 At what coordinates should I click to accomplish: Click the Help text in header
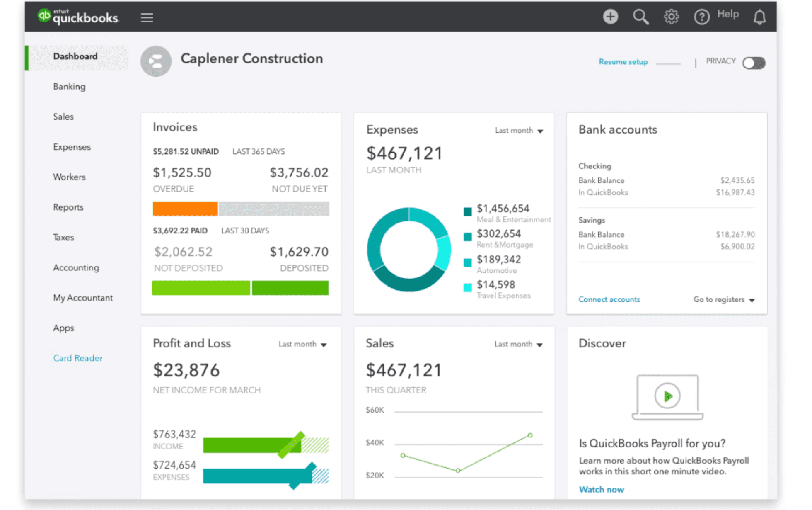(x=728, y=15)
